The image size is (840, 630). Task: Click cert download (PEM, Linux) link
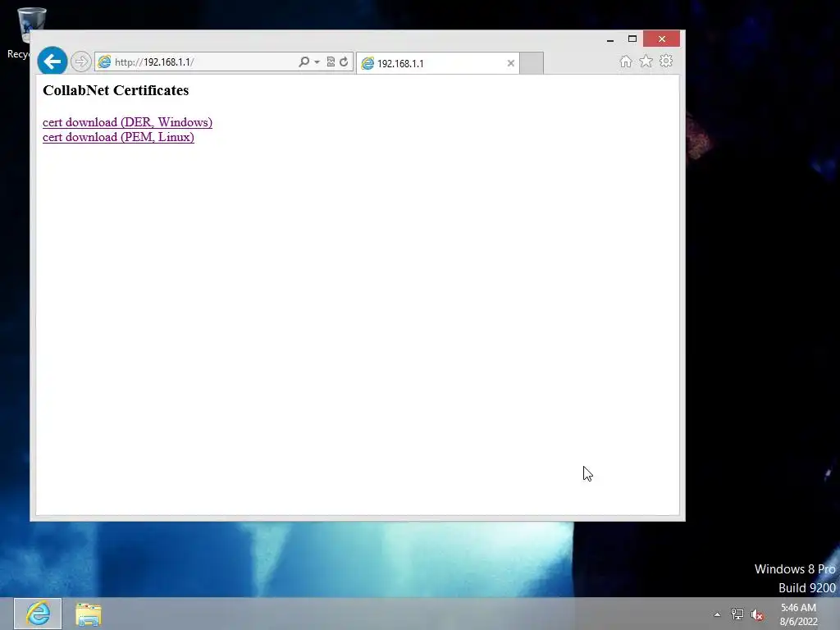[x=118, y=137]
